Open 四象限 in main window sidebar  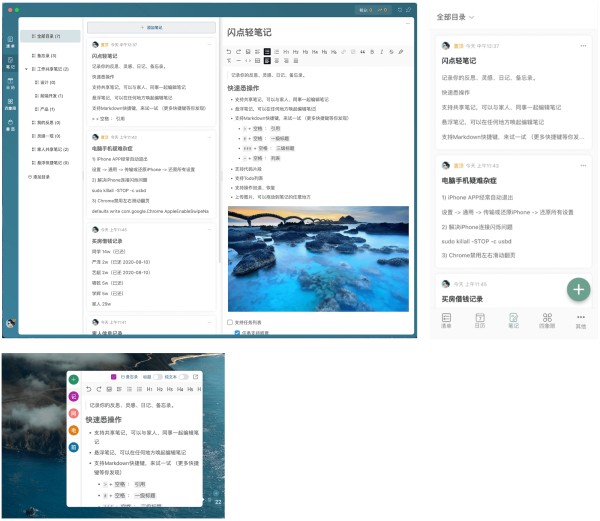click(x=10, y=104)
